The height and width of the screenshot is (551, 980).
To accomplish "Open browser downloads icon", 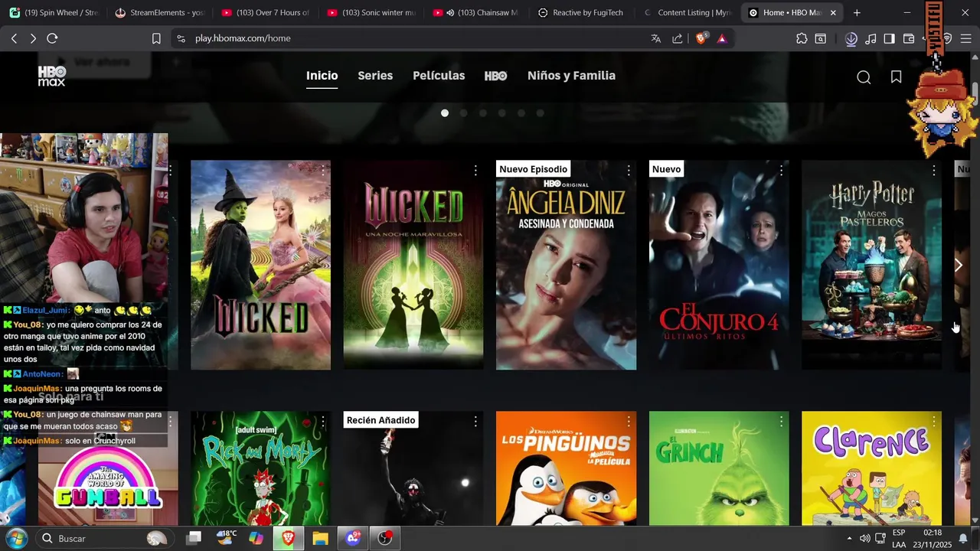I will tap(851, 38).
